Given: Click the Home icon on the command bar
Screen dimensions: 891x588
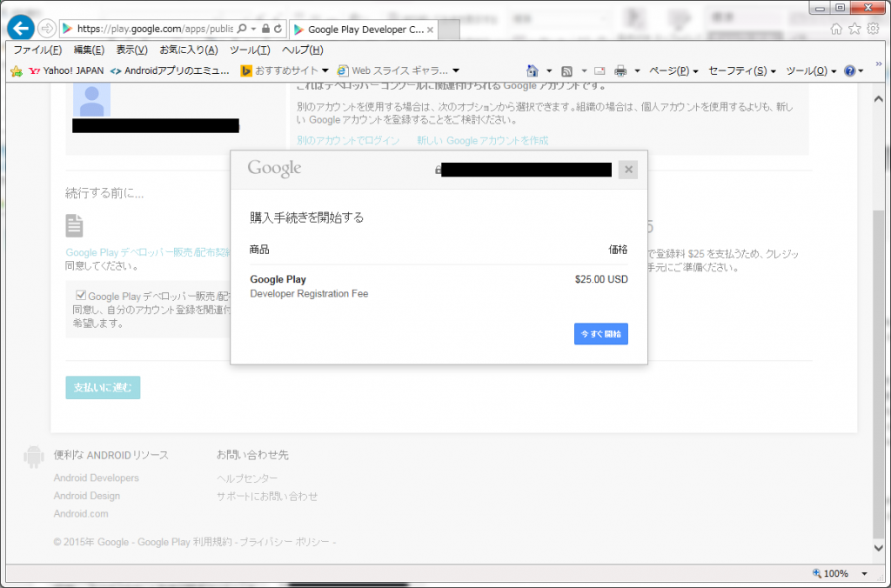Looking at the screenshot, I should click(x=533, y=70).
